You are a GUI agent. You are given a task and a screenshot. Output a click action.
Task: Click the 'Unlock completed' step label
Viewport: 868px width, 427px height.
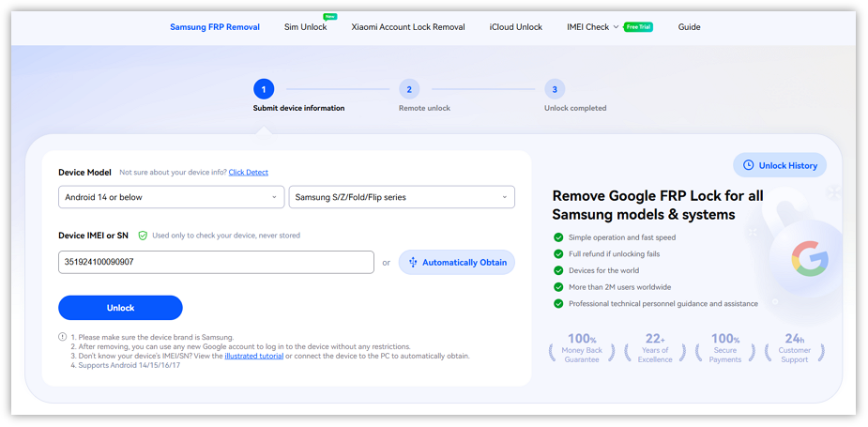(575, 108)
